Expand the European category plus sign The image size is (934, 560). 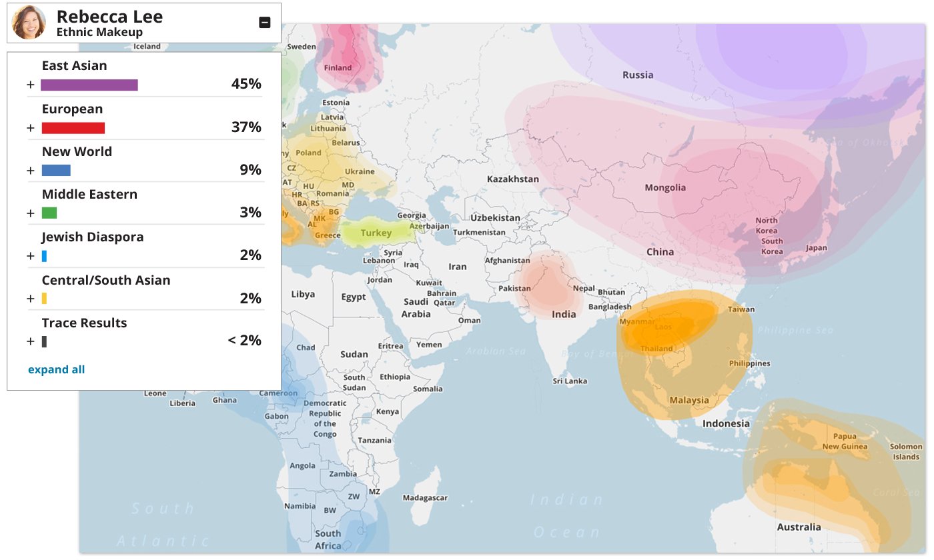30,128
